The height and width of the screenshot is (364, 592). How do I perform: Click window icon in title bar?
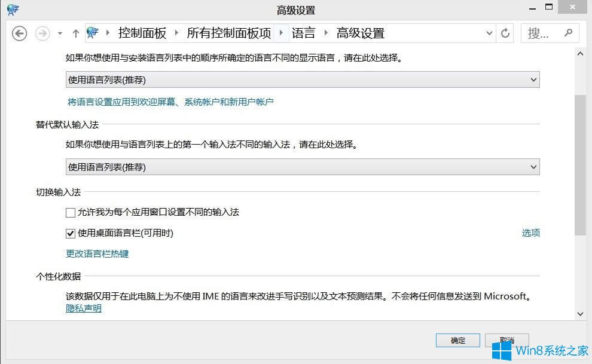[13, 10]
